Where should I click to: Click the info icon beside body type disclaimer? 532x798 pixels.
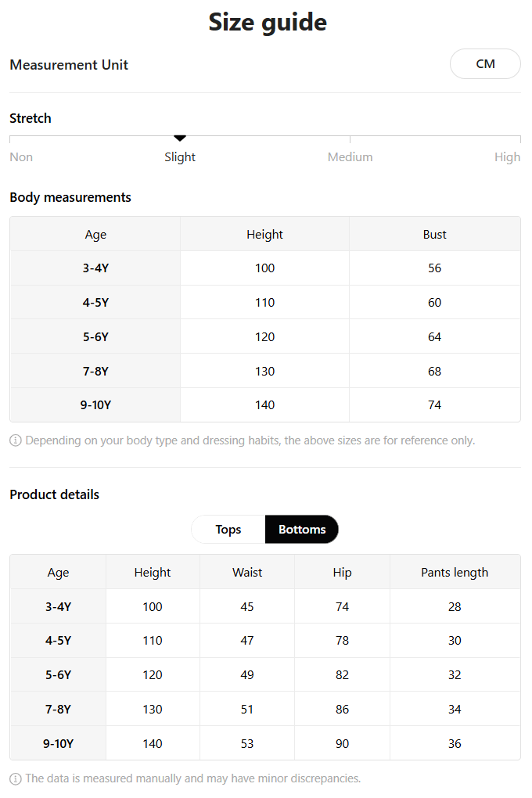16,440
